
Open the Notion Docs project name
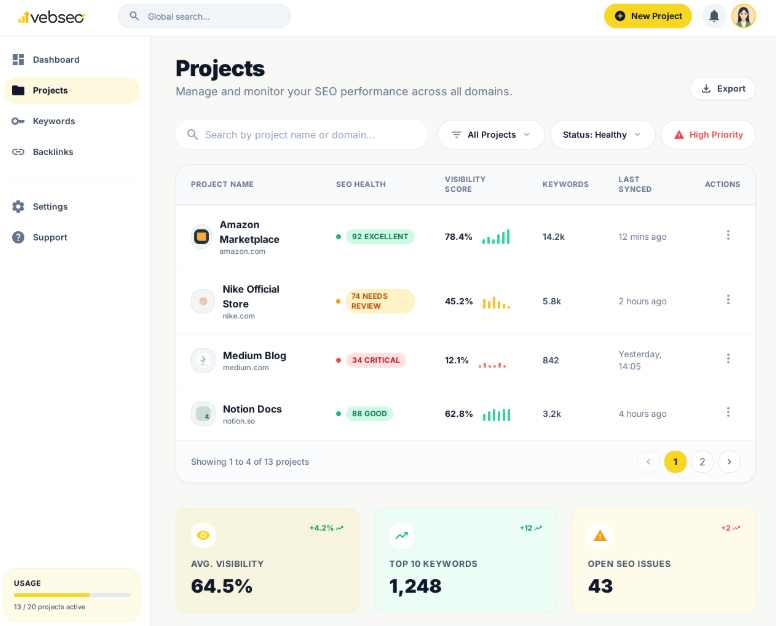[252, 409]
